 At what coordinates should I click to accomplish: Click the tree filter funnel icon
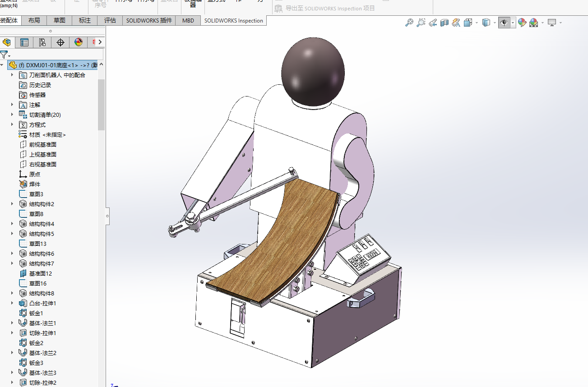pos(4,55)
